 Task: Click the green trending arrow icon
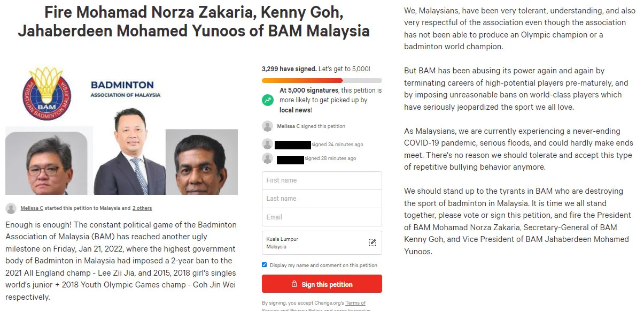pos(267,100)
